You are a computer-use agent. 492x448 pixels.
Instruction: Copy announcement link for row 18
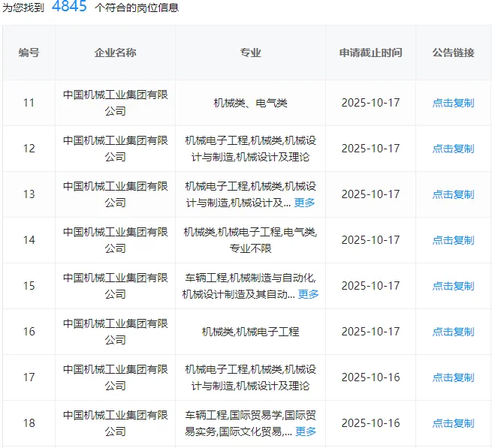tap(453, 423)
